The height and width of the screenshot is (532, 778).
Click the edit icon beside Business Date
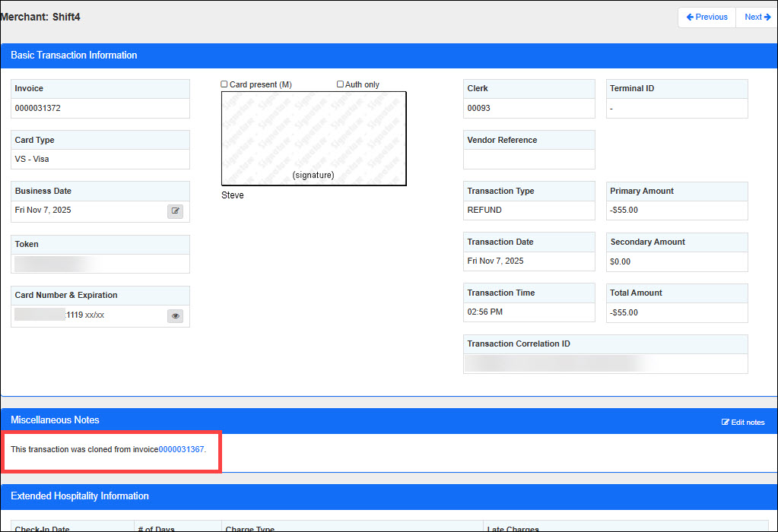[x=176, y=211]
